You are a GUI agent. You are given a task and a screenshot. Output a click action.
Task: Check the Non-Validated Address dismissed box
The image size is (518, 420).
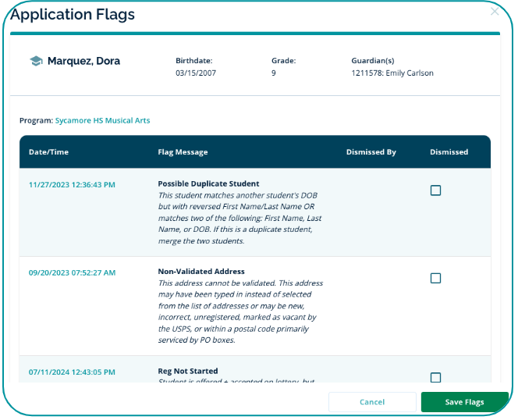click(x=435, y=278)
